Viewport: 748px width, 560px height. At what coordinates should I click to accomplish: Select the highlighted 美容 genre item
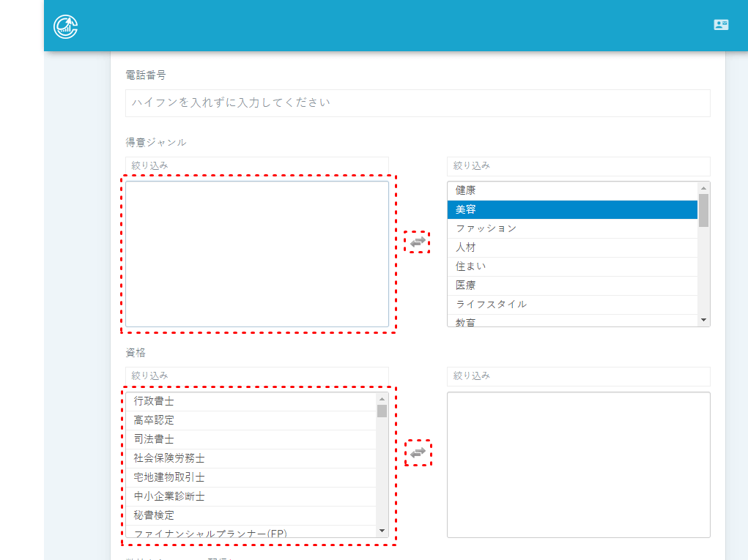(571, 209)
